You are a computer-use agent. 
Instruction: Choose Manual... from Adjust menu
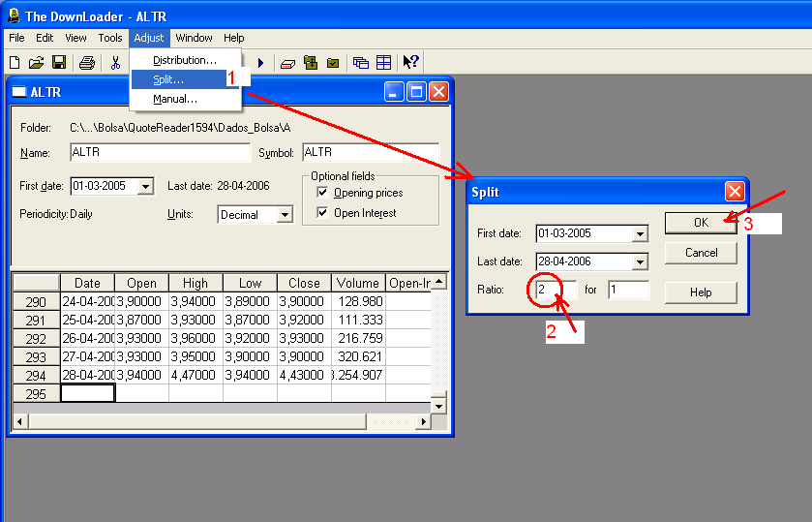tap(186, 99)
